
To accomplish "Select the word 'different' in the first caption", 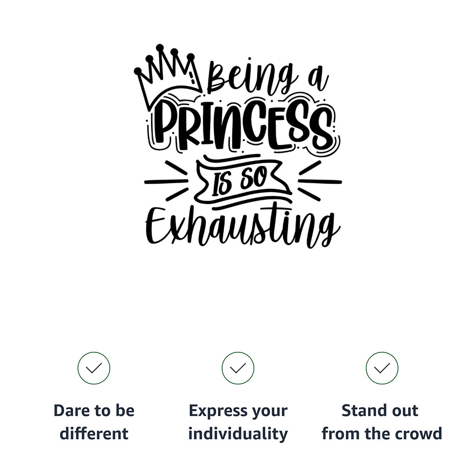I will pyautogui.click(x=94, y=433).
